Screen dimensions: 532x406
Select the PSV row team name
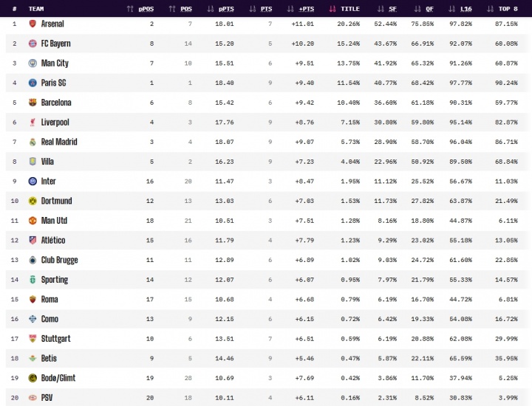pyautogui.click(x=47, y=398)
